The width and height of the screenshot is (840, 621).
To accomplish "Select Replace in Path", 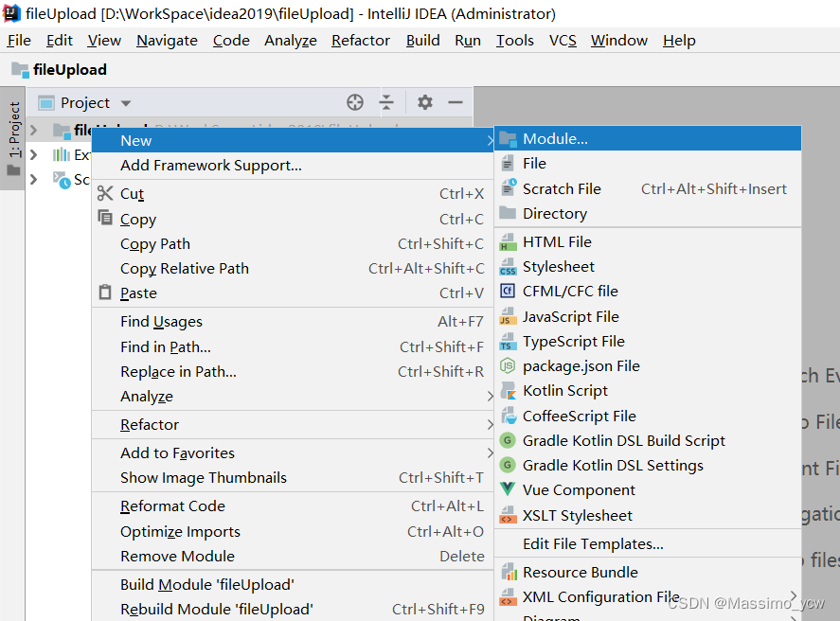I will 293,371.
